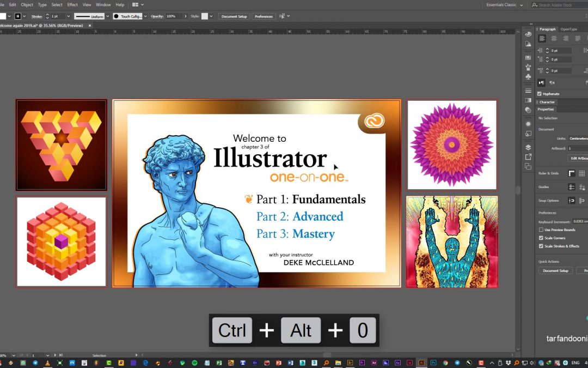Open the Object menu
The image size is (588, 368).
click(x=27, y=5)
